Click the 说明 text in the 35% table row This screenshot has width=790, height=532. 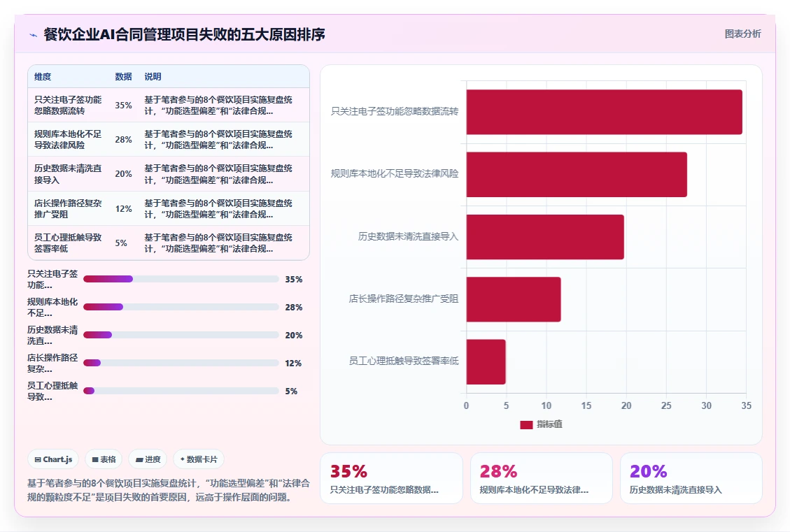coord(218,105)
